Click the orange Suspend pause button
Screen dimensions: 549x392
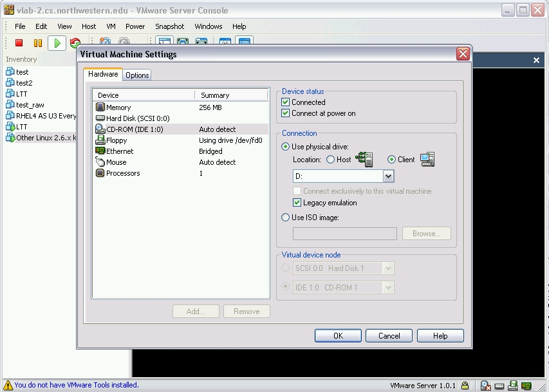tap(38, 42)
